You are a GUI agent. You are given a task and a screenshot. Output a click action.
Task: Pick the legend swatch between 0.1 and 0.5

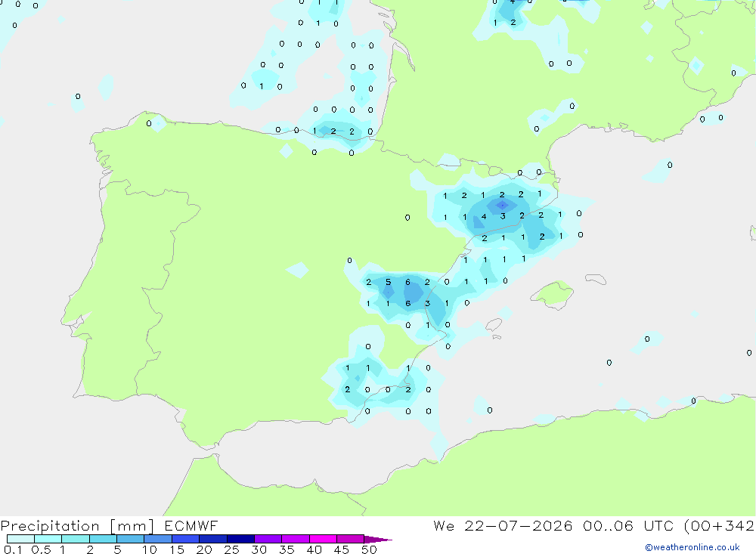20,539
